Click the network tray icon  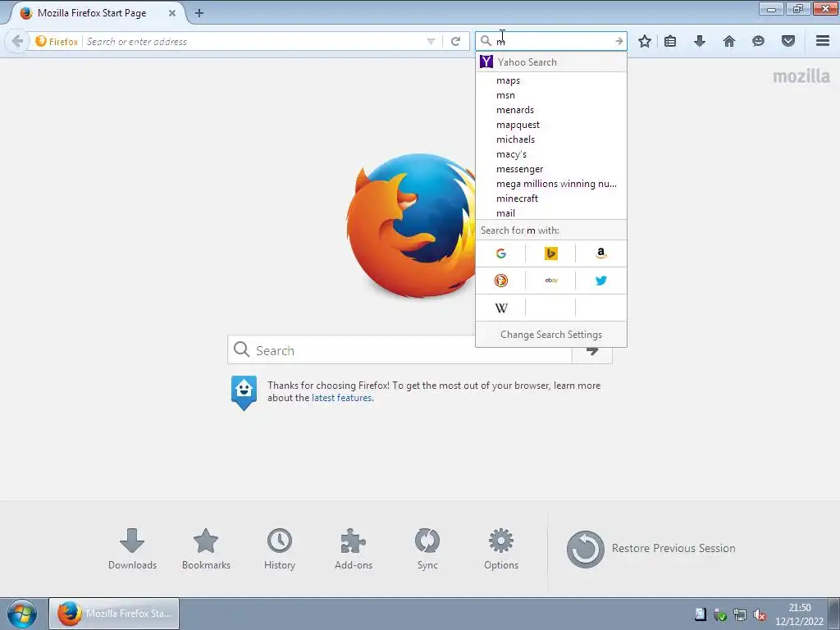coord(740,615)
